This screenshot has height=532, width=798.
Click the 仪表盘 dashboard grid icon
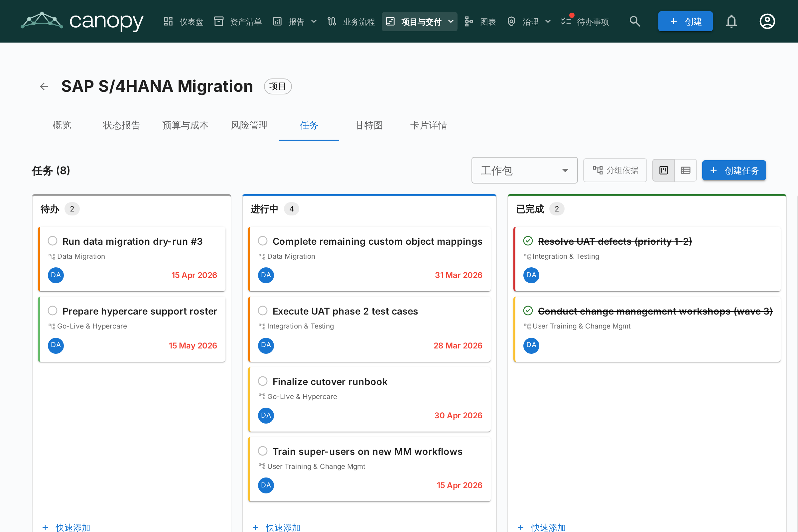tap(168, 21)
